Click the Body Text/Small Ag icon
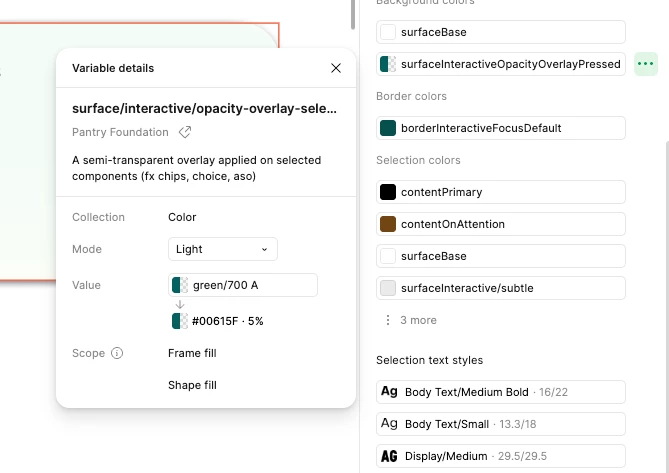Screen dimensions: 669x473 click(389, 424)
